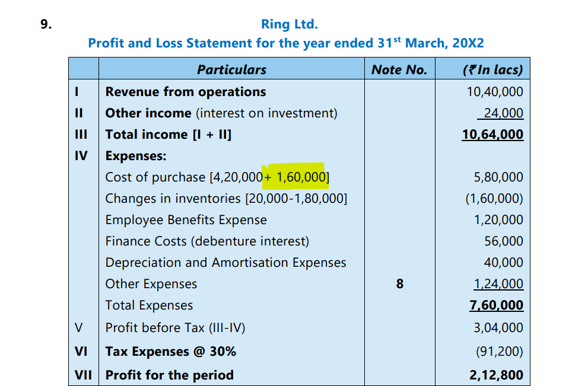
Task: Click the 'Revenue from operations' row label
Action: click(x=185, y=92)
